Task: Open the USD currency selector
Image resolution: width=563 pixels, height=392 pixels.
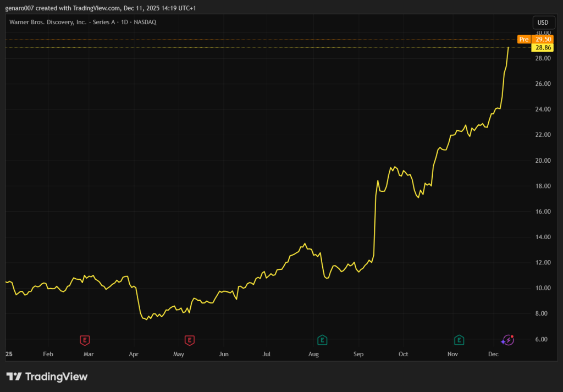Action: click(542, 23)
